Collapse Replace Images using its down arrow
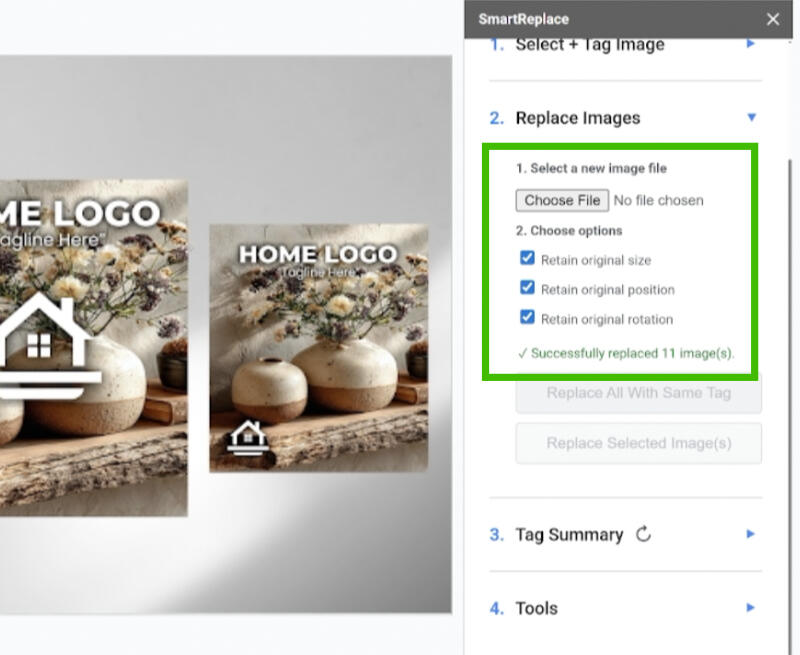The height and width of the screenshot is (655, 800). point(751,118)
